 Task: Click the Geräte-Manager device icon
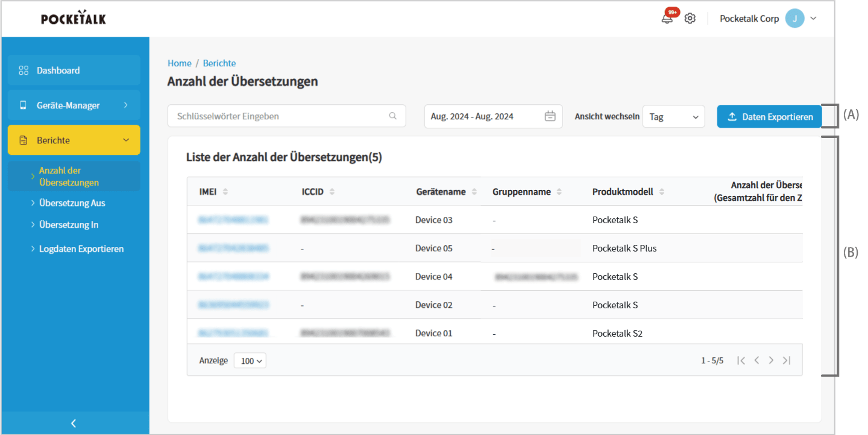point(23,105)
